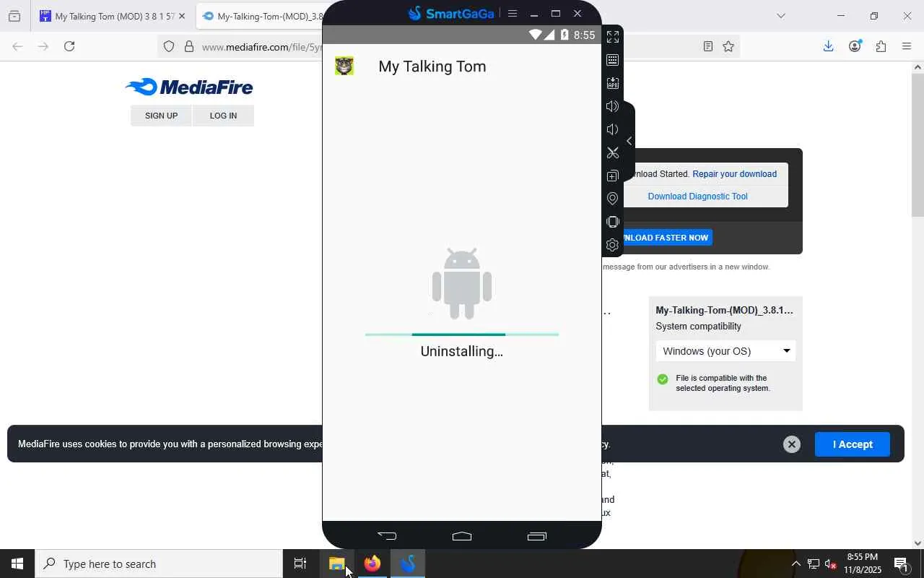Click the 8:55 clock in Android status bar
924x578 pixels.
[584, 35]
